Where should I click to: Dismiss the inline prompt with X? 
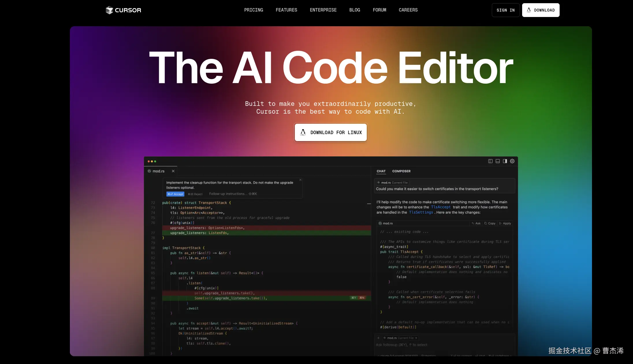point(300,180)
